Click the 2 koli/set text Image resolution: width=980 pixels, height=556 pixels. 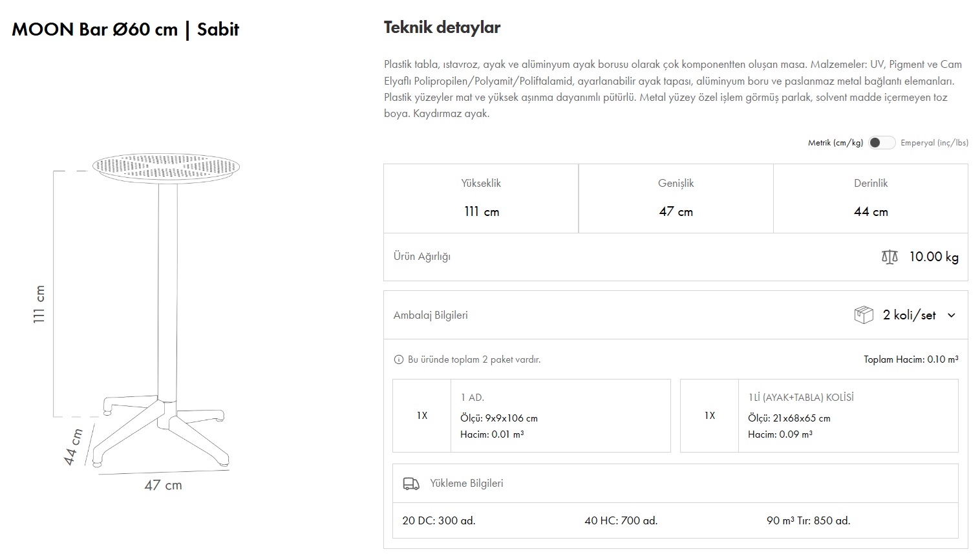909,315
